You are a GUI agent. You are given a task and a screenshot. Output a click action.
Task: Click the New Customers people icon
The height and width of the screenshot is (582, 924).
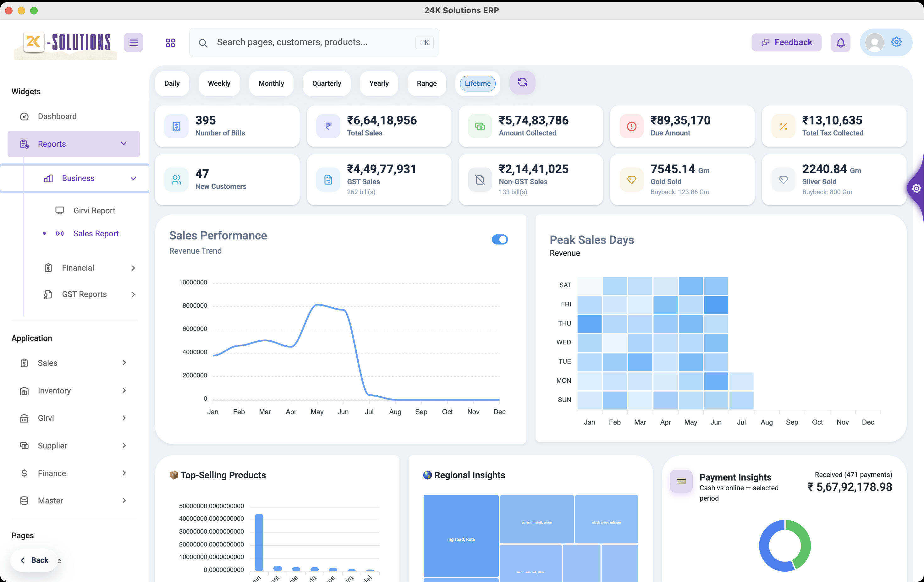177,179
